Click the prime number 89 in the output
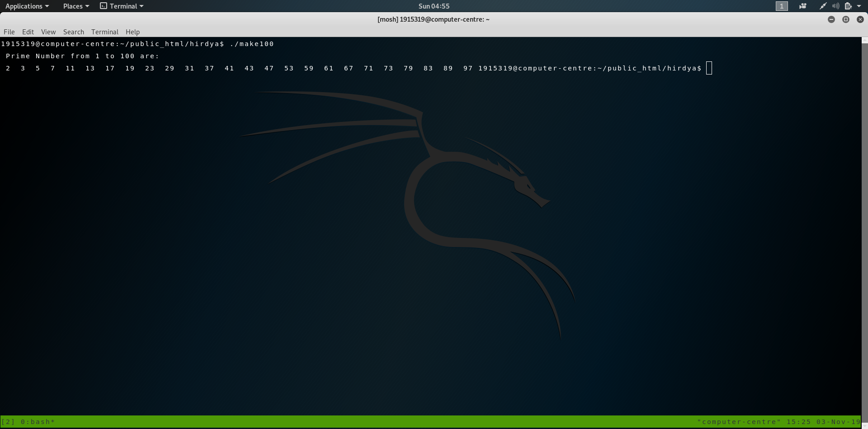 click(448, 68)
